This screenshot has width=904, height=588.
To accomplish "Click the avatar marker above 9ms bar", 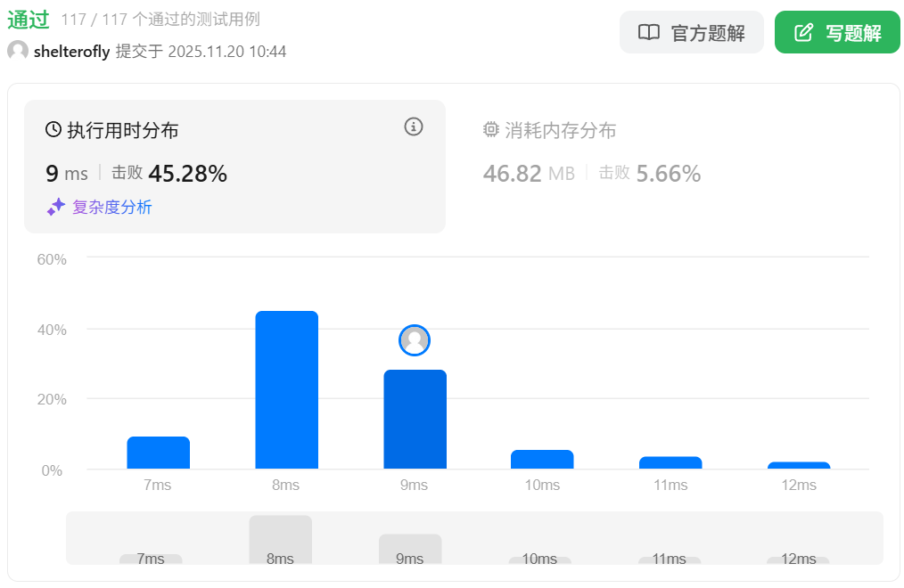I will 415,339.
